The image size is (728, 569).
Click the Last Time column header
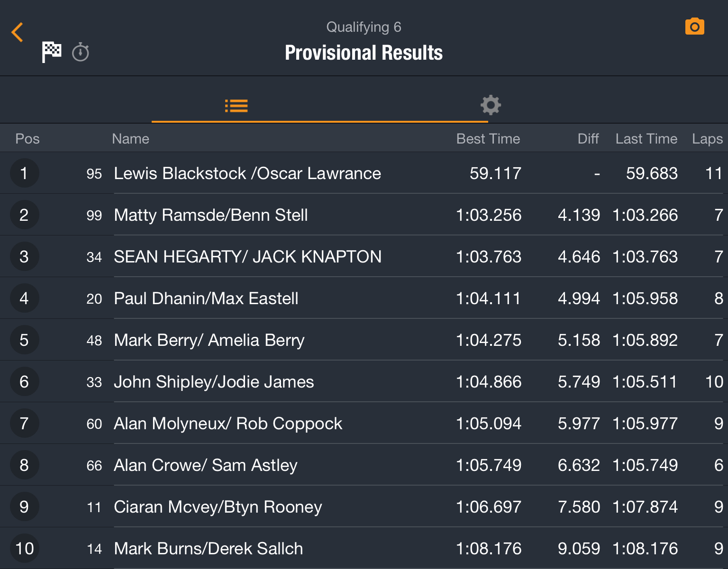(x=646, y=139)
